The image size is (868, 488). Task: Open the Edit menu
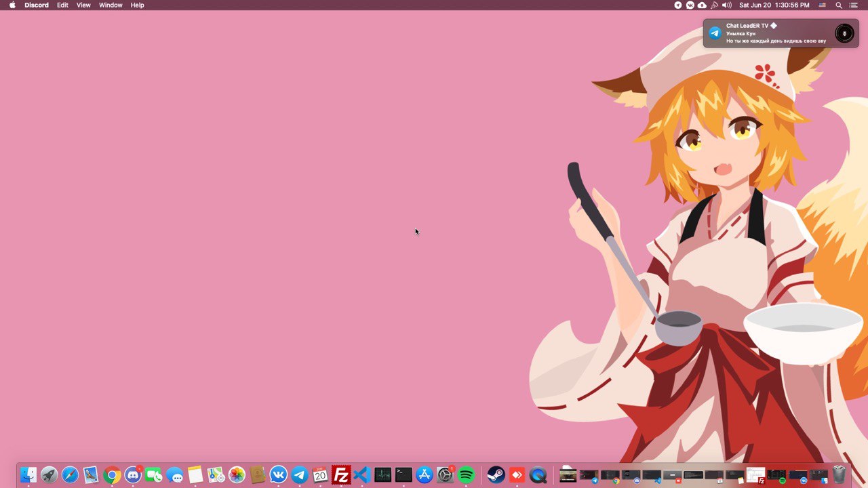pyautogui.click(x=62, y=5)
